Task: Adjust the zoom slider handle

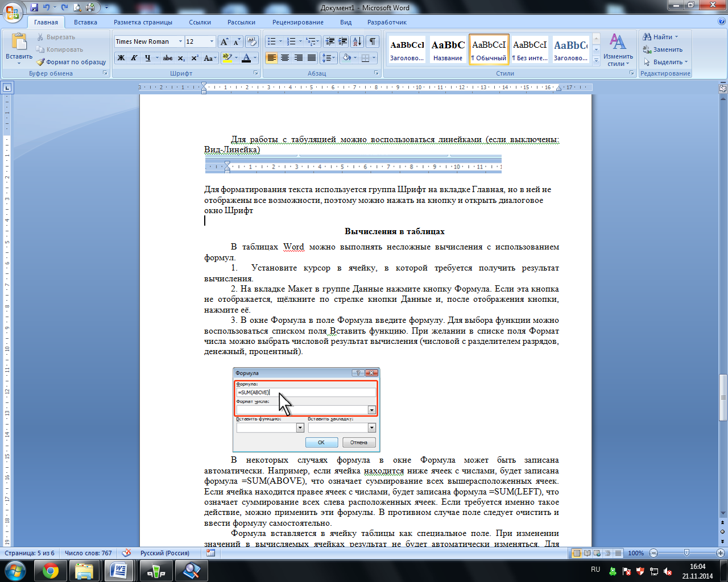Action: click(686, 553)
